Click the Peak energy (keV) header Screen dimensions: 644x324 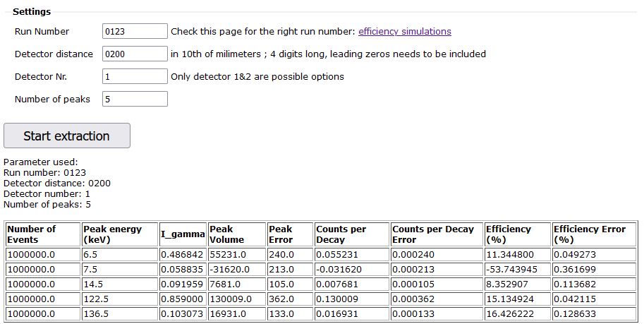[119, 234]
